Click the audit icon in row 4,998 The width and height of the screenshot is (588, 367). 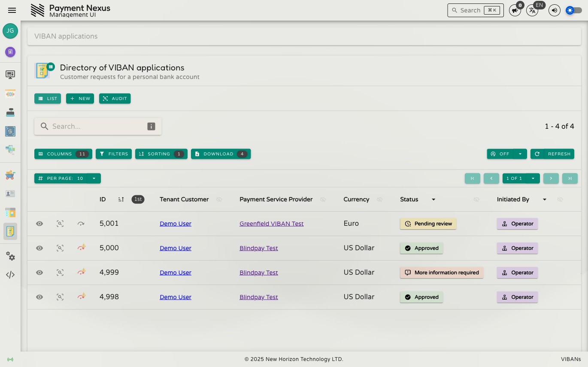tap(60, 297)
